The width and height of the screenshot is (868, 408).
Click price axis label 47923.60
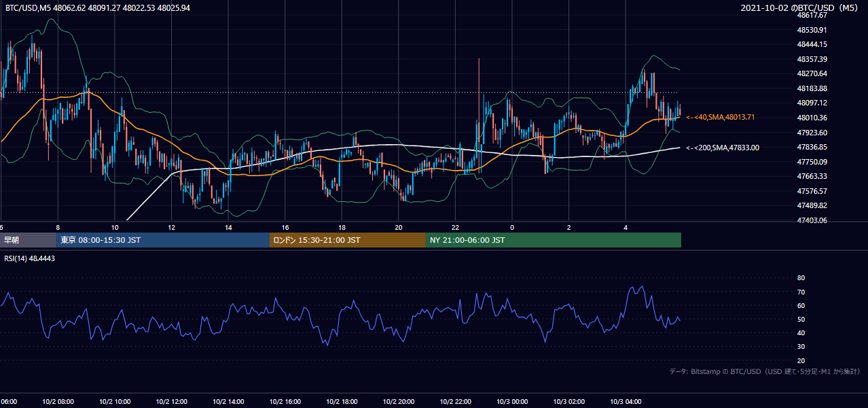click(x=812, y=133)
